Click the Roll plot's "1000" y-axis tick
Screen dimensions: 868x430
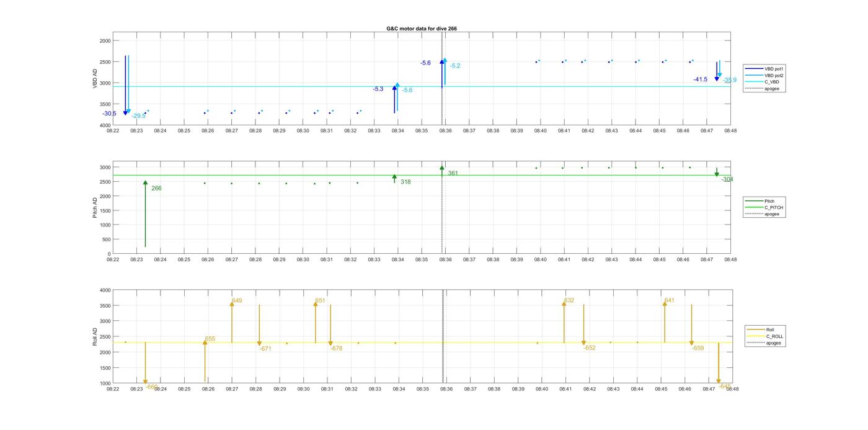click(105, 383)
